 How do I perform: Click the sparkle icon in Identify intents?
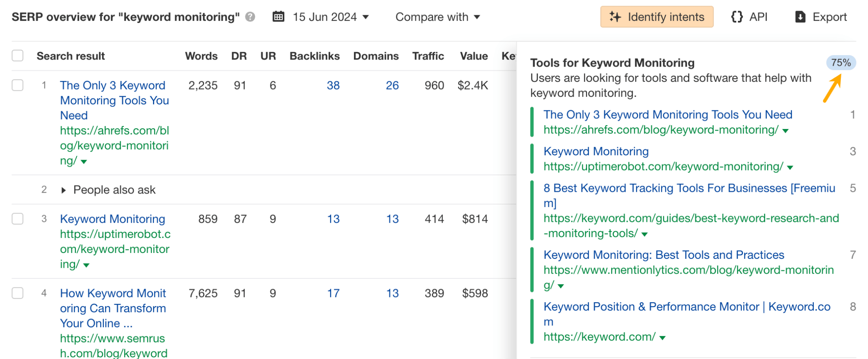[x=615, y=17]
